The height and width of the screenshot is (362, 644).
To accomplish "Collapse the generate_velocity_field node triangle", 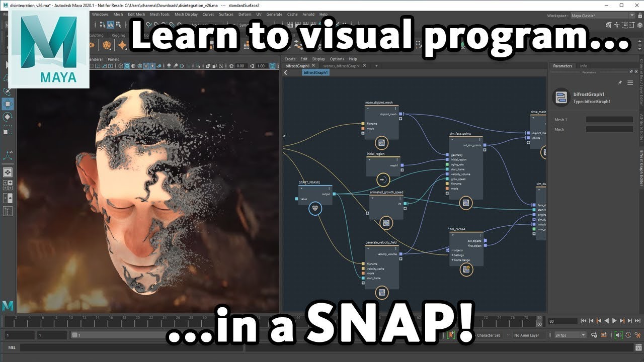I will [x=368, y=248].
